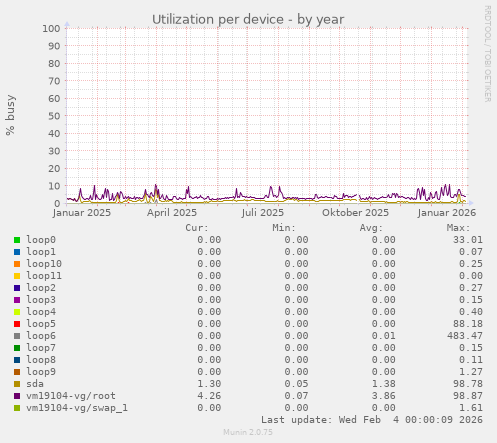Click the utilization graph plot area
This screenshot has height=443, width=497.
(x=267, y=116)
